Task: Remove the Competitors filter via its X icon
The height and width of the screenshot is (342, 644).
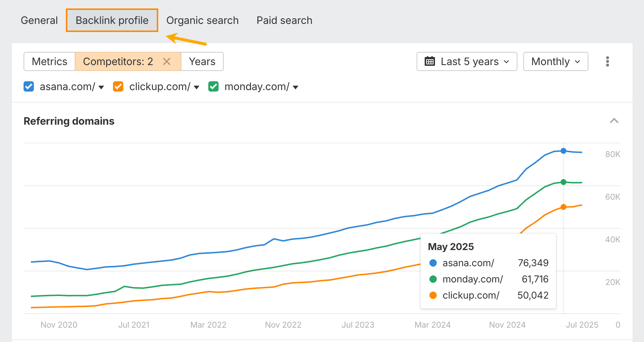Action: (x=167, y=61)
